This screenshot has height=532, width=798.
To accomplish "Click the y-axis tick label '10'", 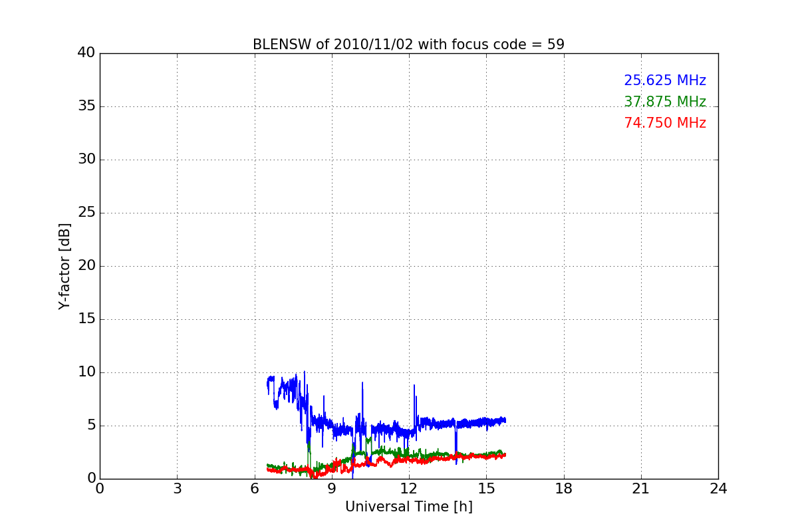I will [x=86, y=372].
